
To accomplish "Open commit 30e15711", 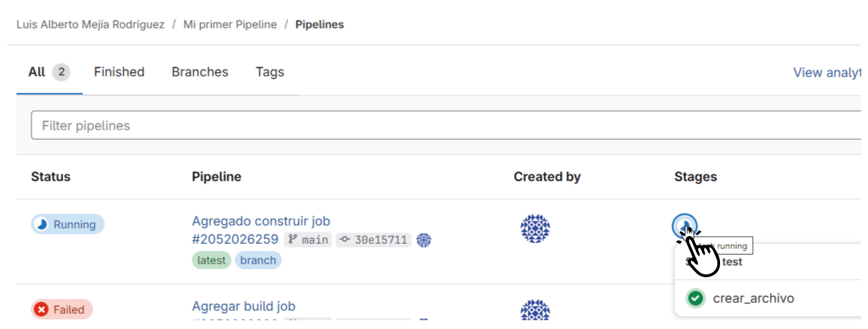I will click(x=374, y=239).
